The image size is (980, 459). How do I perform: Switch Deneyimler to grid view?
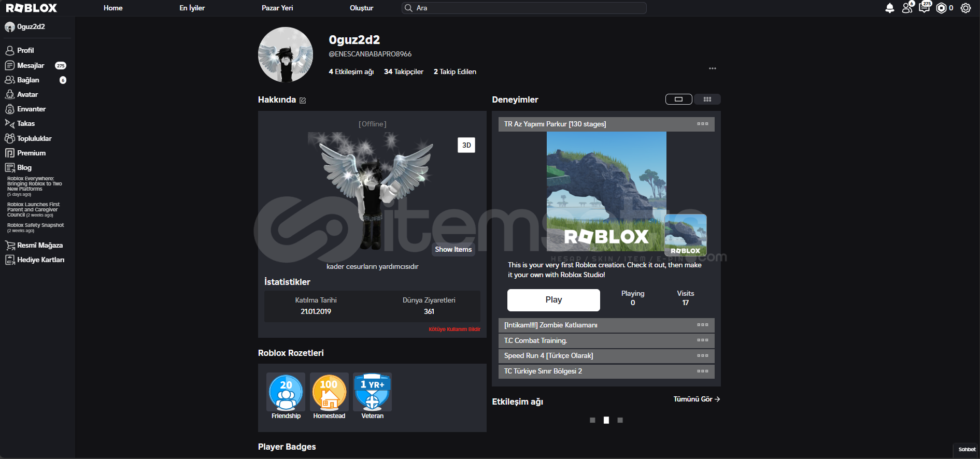pyautogui.click(x=707, y=99)
